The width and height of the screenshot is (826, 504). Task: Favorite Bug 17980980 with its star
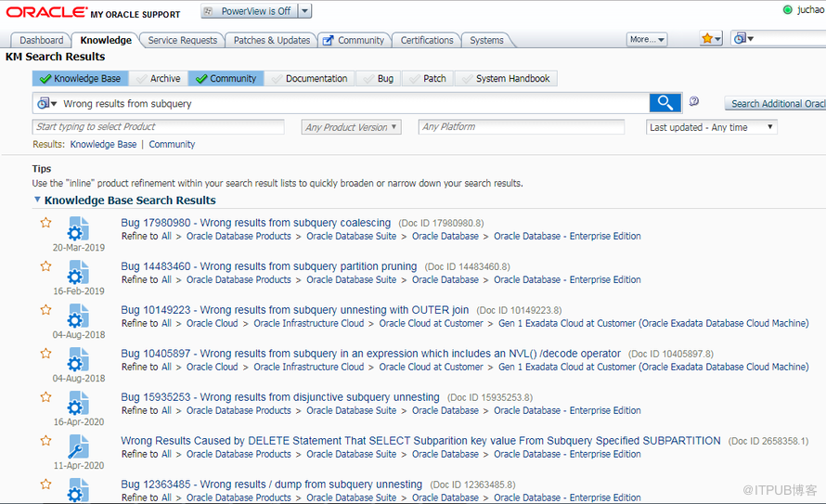point(45,222)
